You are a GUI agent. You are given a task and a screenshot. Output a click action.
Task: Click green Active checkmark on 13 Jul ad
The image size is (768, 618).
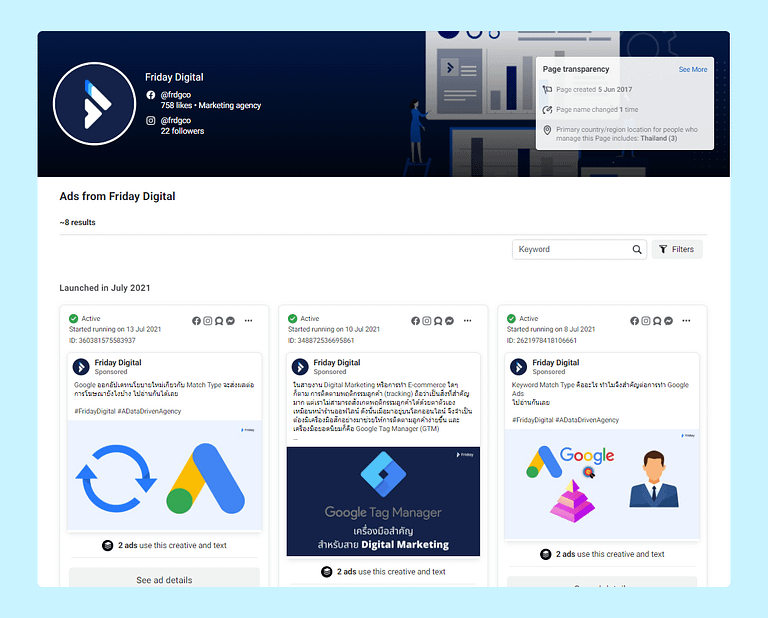[73, 318]
